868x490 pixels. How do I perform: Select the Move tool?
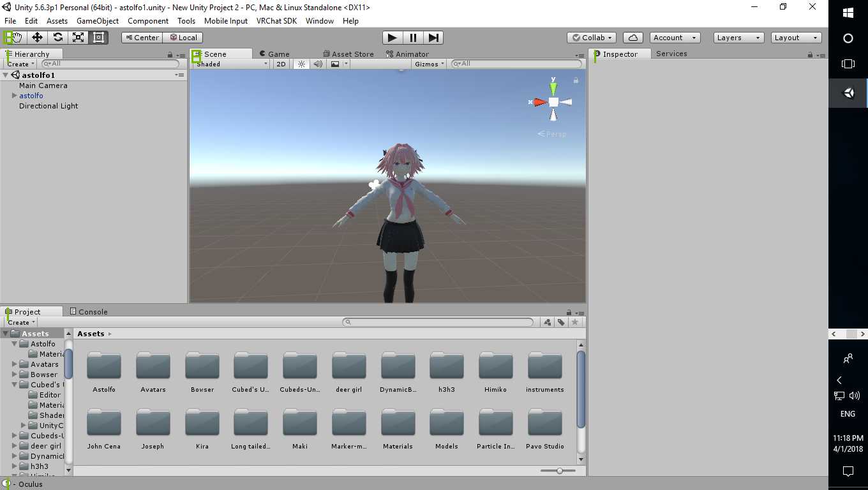coord(37,38)
